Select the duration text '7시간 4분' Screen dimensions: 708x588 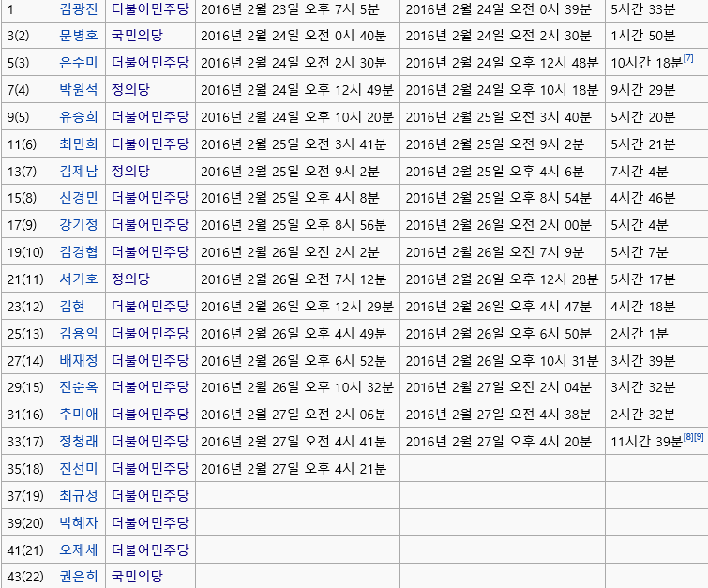tap(640, 172)
